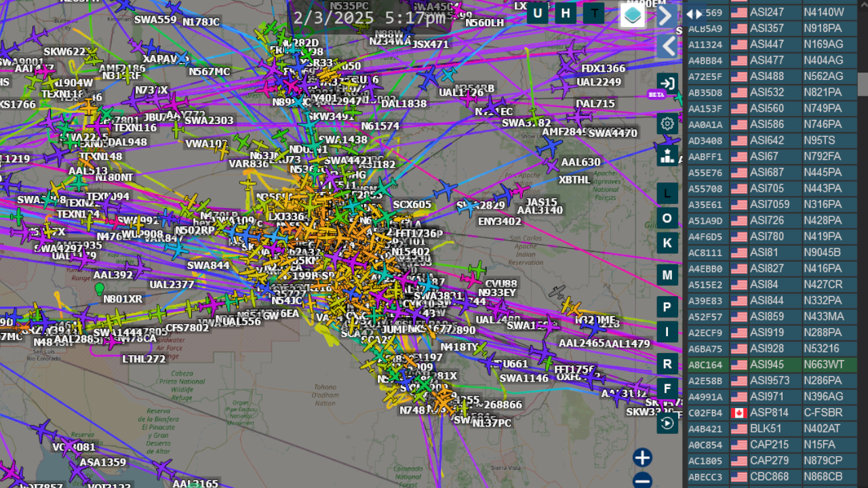Select the SWA844 aircraft label on map
Screen dimensions: 868x488
click(x=208, y=266)
